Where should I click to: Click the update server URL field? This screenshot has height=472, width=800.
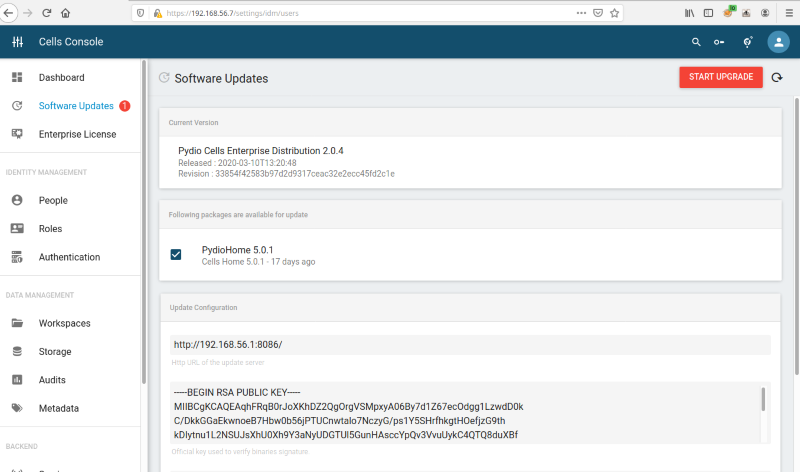point(470,345)
